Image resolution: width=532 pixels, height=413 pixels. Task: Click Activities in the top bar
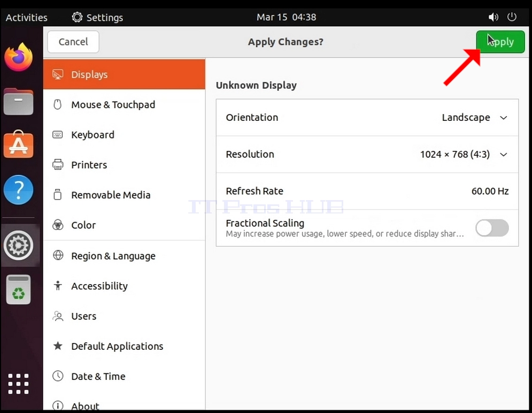coord(26,17)
